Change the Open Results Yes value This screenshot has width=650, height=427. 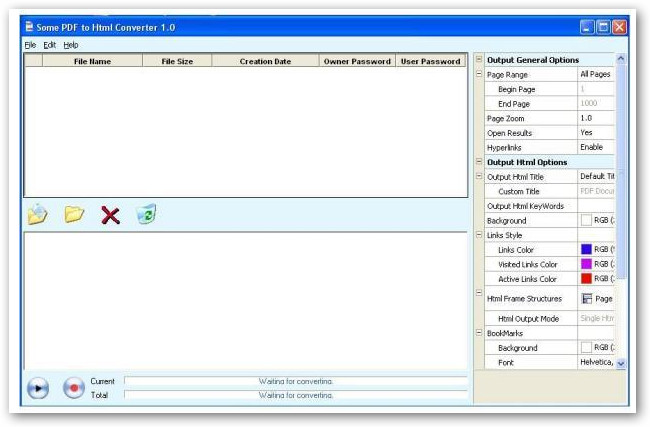[x=596, y=133]
